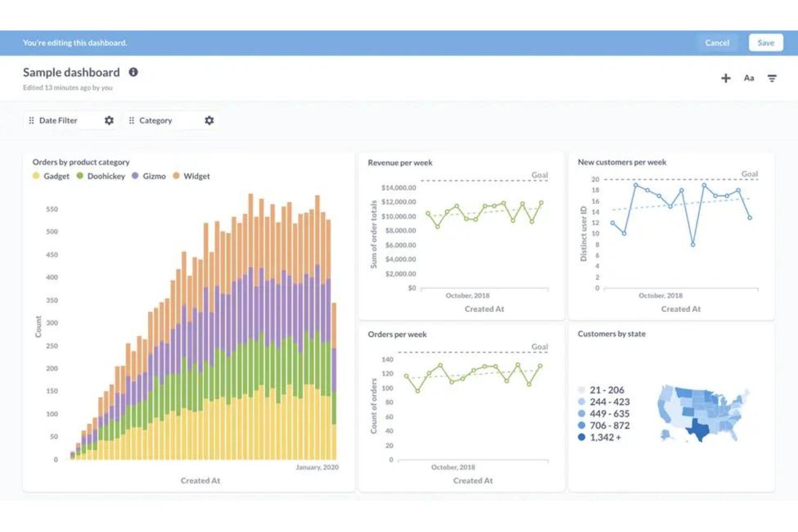Viewport: 798px width, 532px height.
Task: Click the Goal label in Revenue per week
Action: 540,175
